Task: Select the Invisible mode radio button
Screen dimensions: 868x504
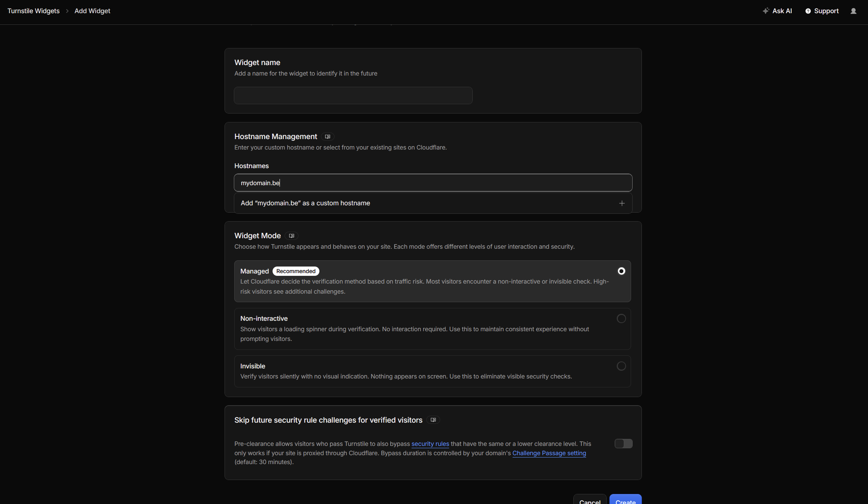Action: [621, 366]
